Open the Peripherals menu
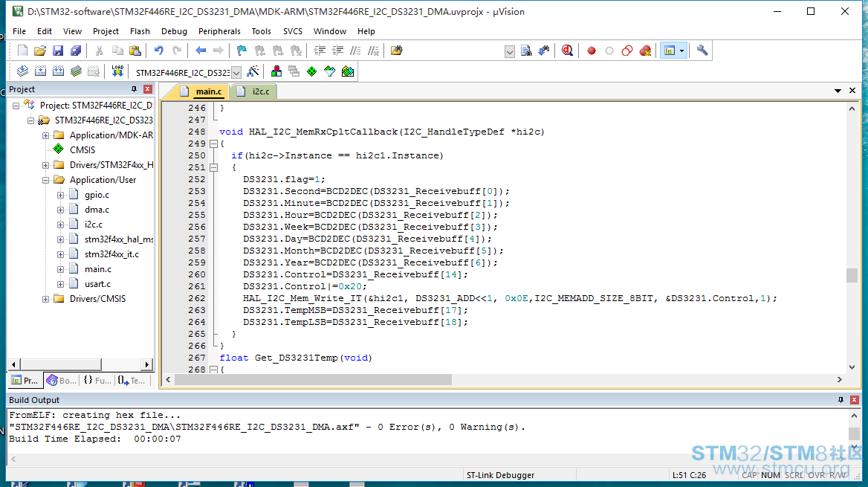Image resolution: width=868 pixels, height=487 pixels. [x=219, y=31]
